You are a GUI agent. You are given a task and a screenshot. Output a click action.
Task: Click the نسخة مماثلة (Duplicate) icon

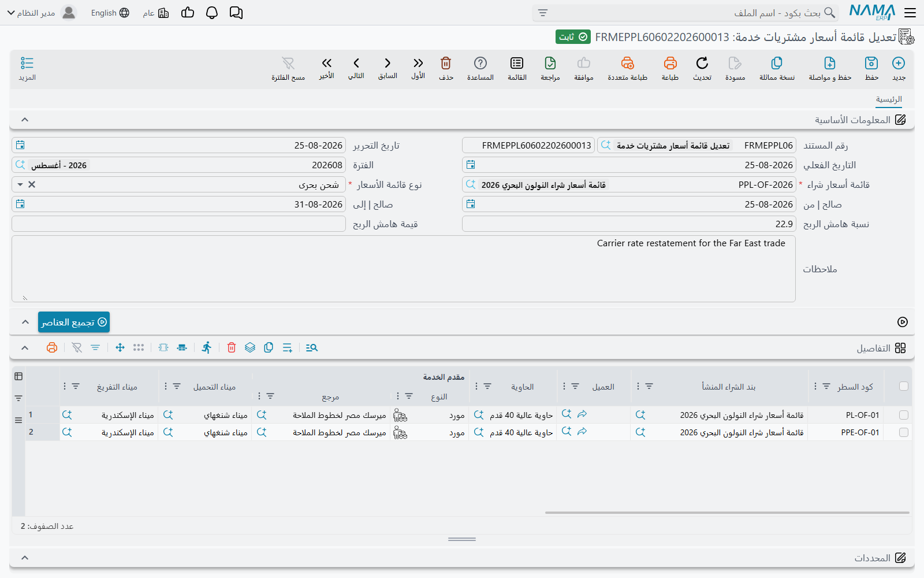(x=777, y=63)
